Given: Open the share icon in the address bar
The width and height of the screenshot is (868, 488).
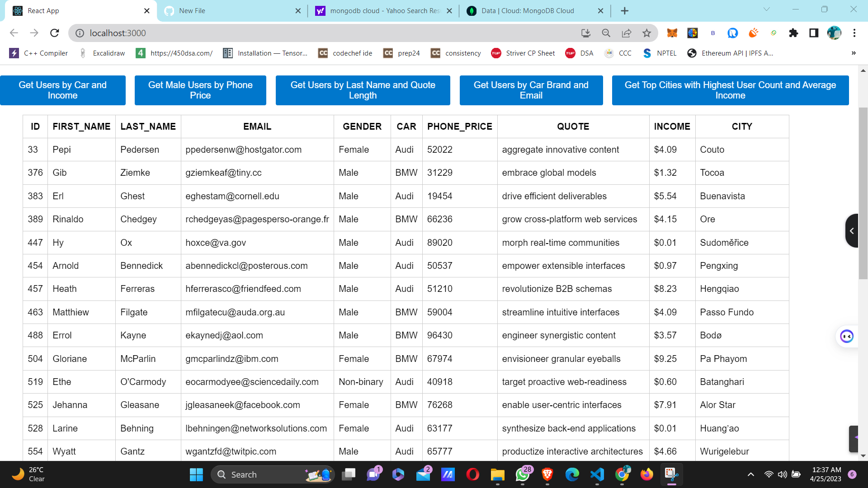Looking at the screenshot, I should pyautogui.click(x=626, y=33).
